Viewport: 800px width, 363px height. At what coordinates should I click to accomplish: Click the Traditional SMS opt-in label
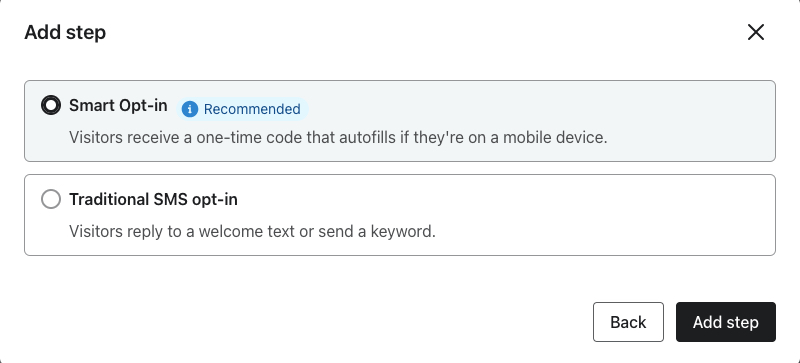(154, 199)
